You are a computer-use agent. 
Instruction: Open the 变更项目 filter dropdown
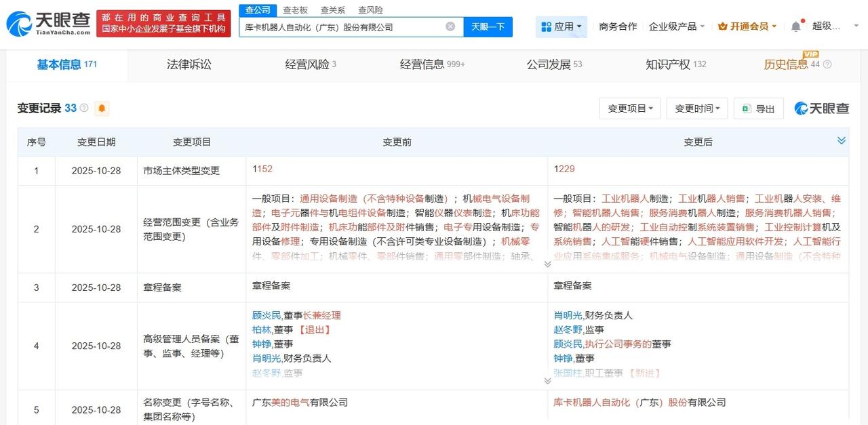click(630, 108)
